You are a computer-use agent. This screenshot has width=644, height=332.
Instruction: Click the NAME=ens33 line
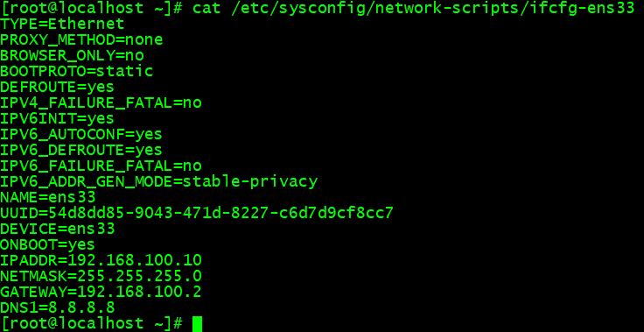pyautogui.click(x=47, y=197)
